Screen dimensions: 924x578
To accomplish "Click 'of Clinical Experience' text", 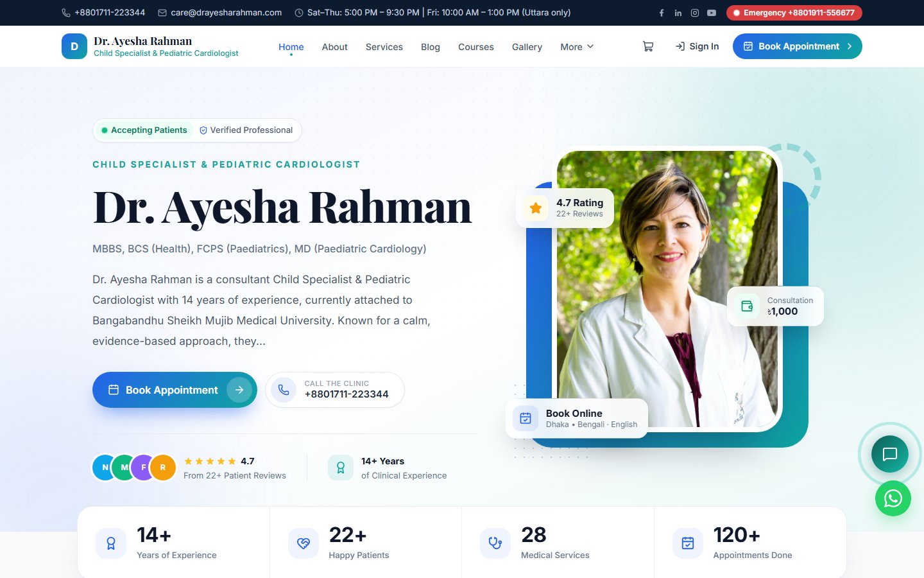I will 404,475.
